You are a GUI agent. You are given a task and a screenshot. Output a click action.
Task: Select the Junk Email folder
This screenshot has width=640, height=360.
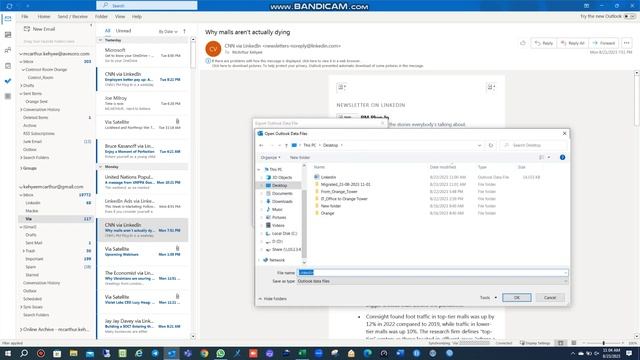coord(33,142)
